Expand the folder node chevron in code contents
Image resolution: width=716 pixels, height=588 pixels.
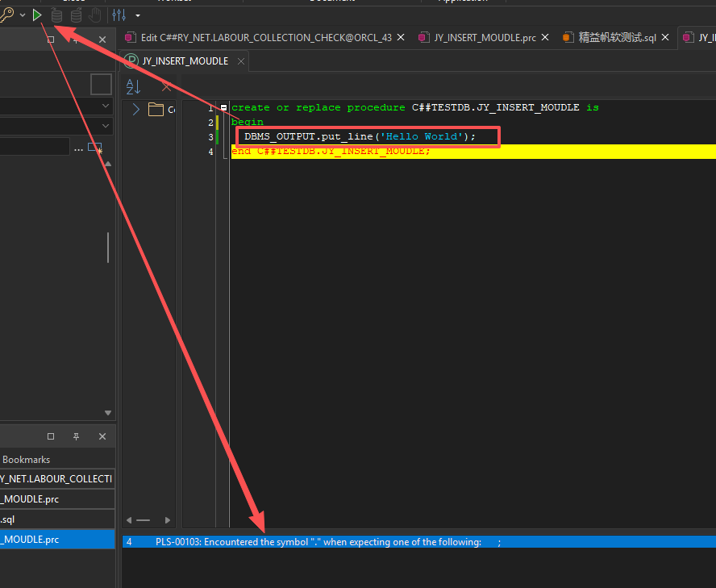(135, 110)
